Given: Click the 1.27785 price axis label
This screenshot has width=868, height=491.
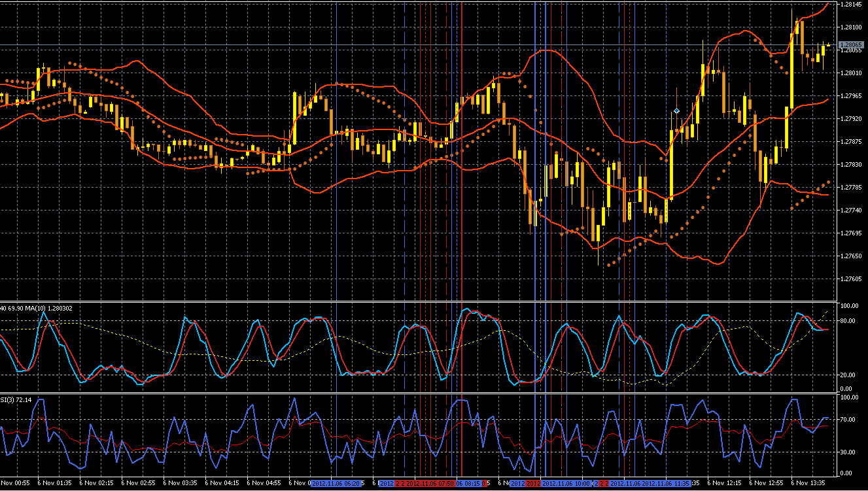Looking at the screenshot, I should pyautogui.click(x=851, y=188).
